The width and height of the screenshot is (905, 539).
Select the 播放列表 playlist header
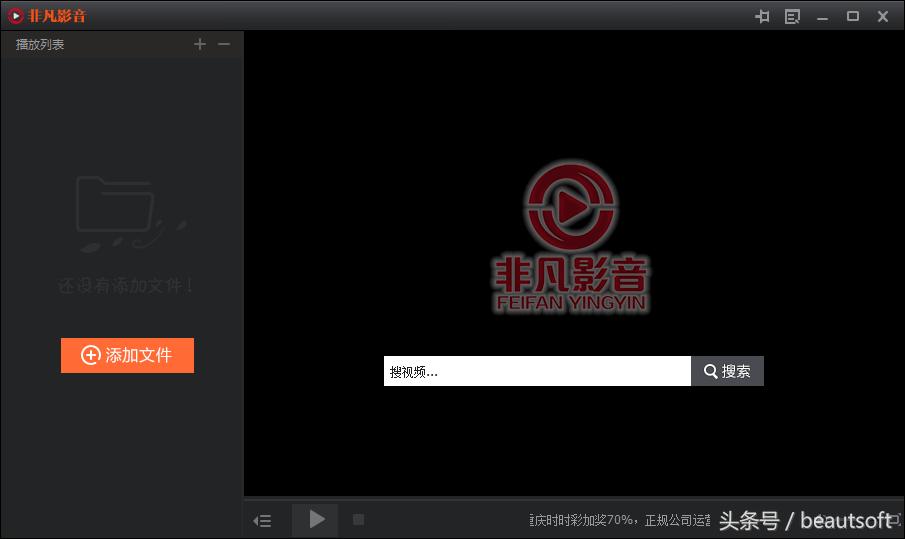tap(40, 44)
